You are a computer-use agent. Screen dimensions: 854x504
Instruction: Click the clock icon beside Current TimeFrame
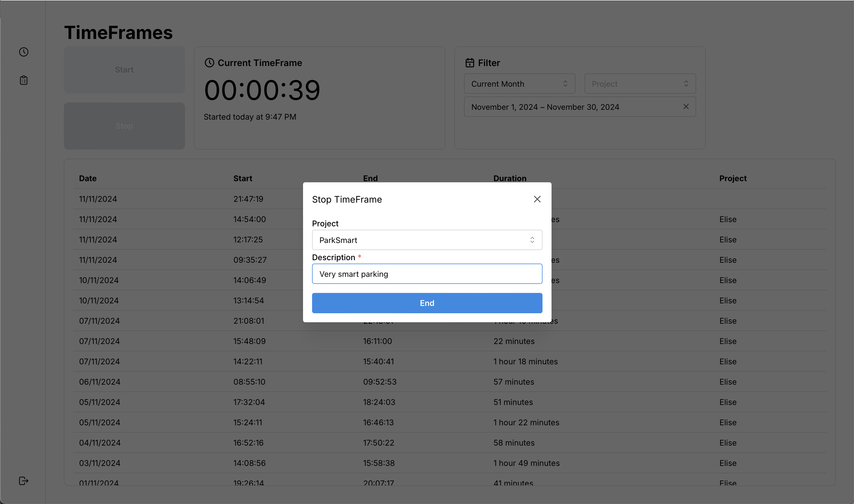209,63
